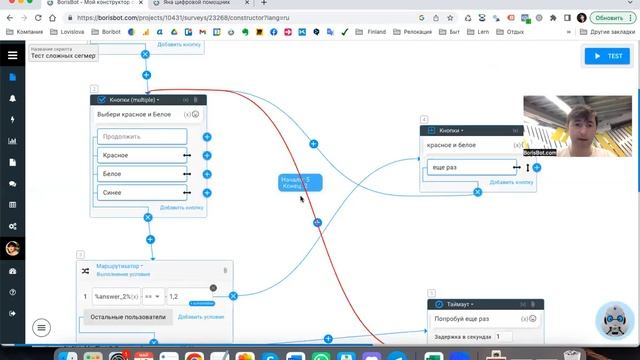The height and width of the screenshot is (360, 640).
Task: Click the blue document icon in sidebar
Action: [x=13, y=77]
